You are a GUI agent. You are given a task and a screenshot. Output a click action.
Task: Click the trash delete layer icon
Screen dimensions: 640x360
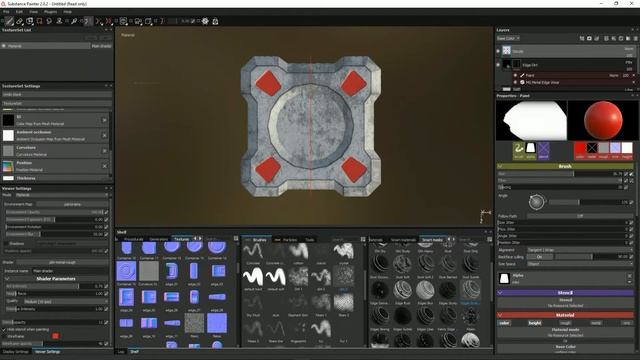636,38
